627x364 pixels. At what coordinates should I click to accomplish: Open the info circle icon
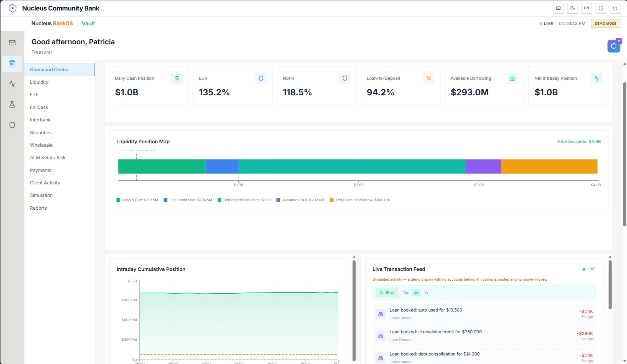click(601, 8)
